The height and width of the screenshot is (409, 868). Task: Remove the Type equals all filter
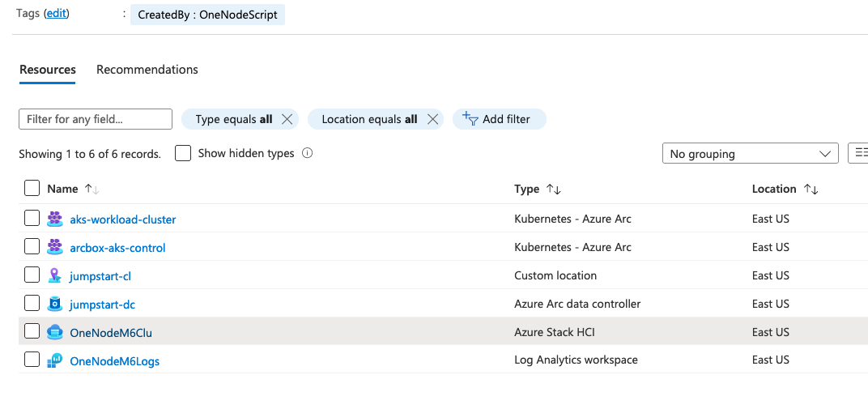click(x=287, y=119)
